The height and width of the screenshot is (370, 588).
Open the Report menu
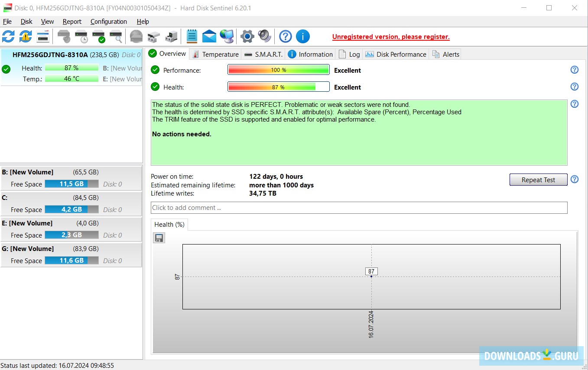(72, 22)
